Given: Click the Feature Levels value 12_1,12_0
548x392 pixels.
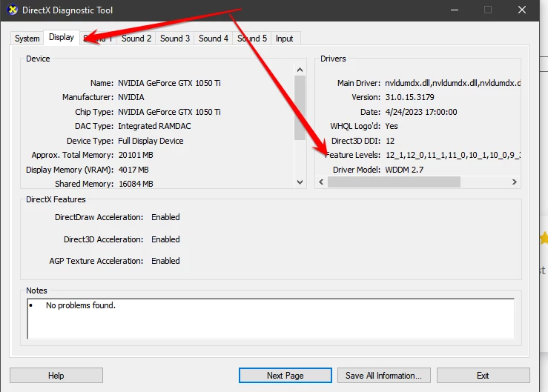Looking at the screenshot, I should (x=453, y=155).
